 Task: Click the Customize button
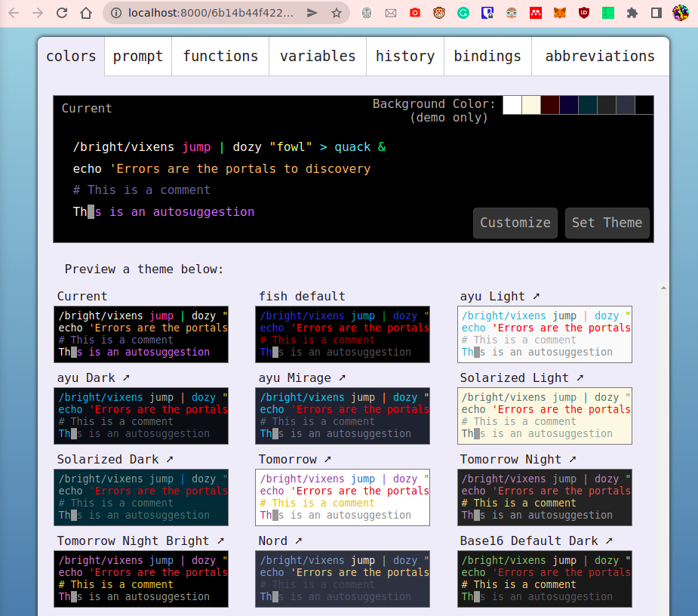tap(515, 223)
